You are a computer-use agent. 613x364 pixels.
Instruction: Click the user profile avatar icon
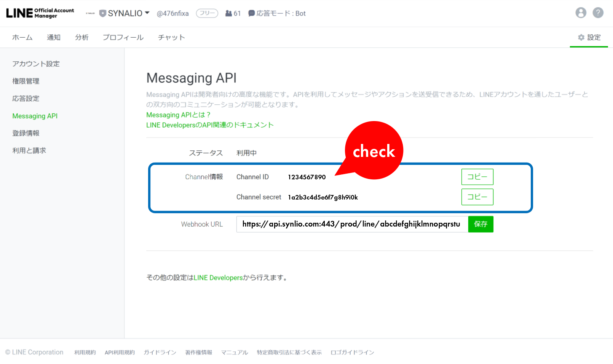[x=581, y=13]
